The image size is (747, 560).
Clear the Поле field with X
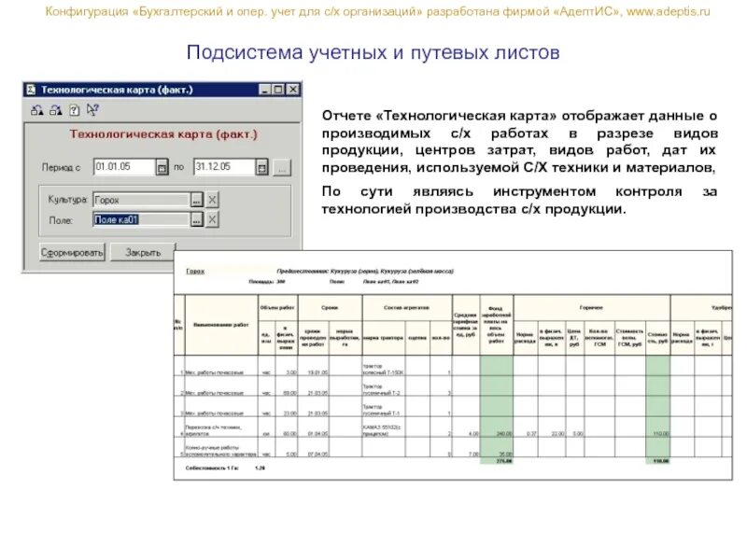coord(213,219)
